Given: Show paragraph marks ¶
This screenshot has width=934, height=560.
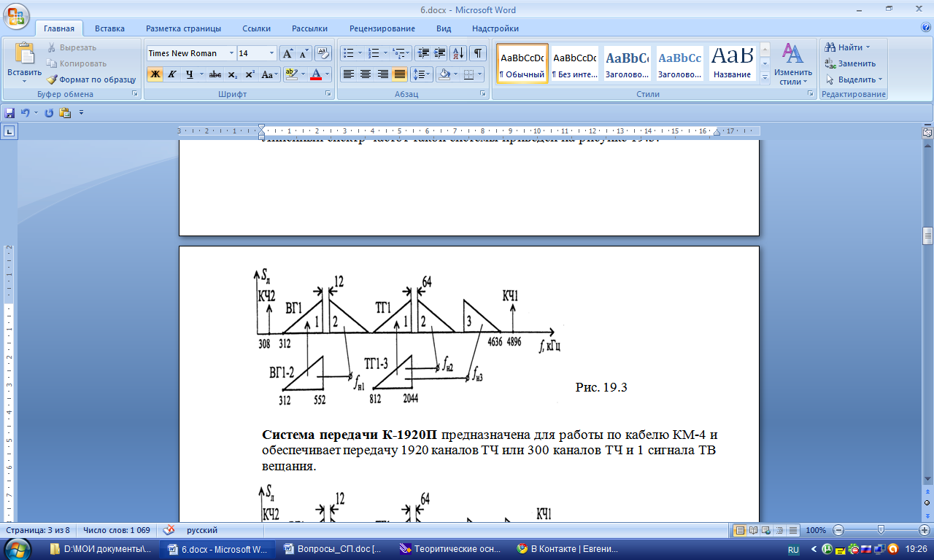Looking at the screenshot, I should click(479, 53).
